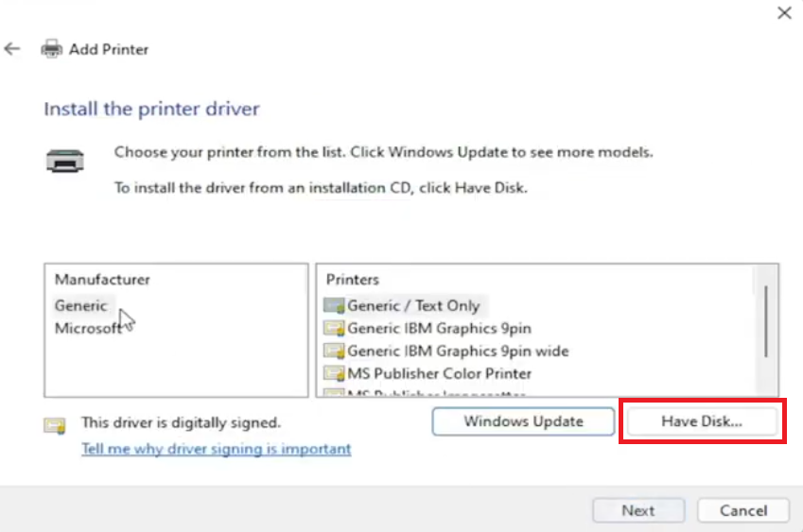Viewport: 803px width, 532px height.
Task: Click the Next button
Action: 638,510
